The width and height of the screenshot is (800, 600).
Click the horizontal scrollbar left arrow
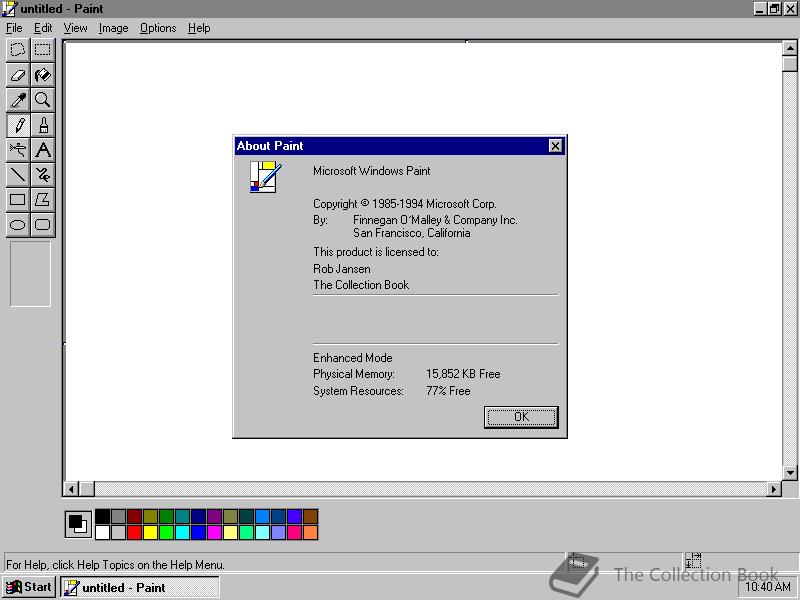click(71, 489)
